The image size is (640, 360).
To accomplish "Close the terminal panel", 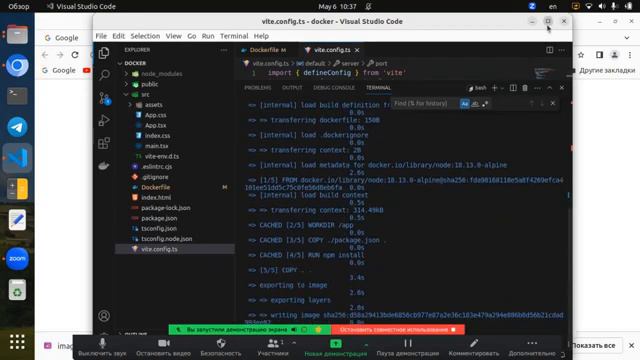I will coord(562,88).
